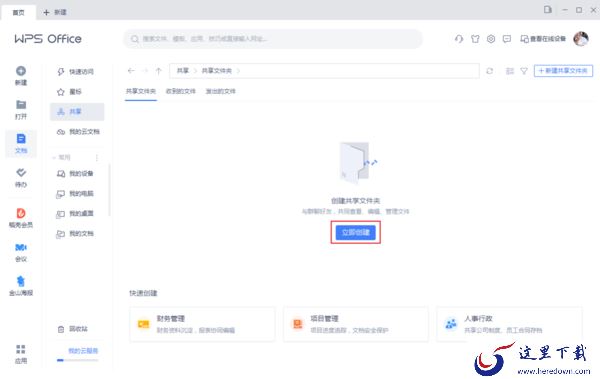
Task: Click the user avatar picture
Action: pos(581,39)
